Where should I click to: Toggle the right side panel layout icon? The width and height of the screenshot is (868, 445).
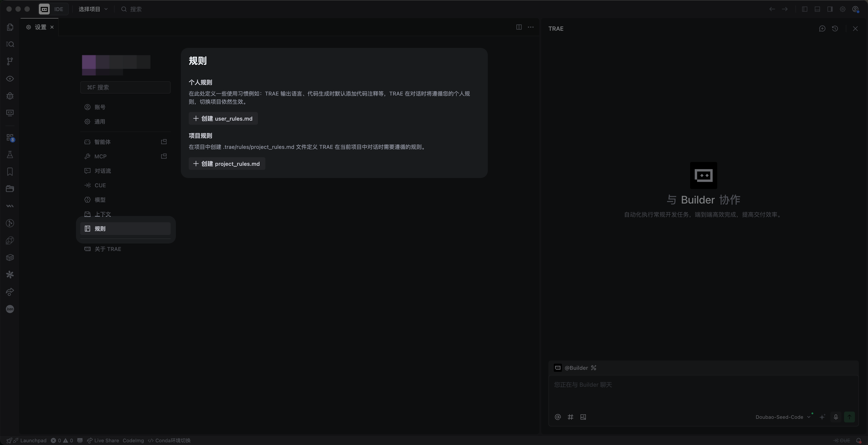[830, 9]
